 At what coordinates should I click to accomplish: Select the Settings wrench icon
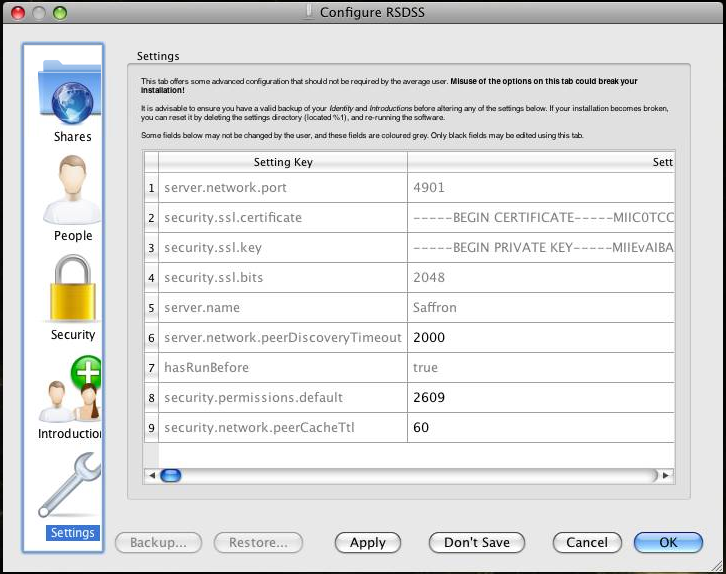[x=72, y=486]
